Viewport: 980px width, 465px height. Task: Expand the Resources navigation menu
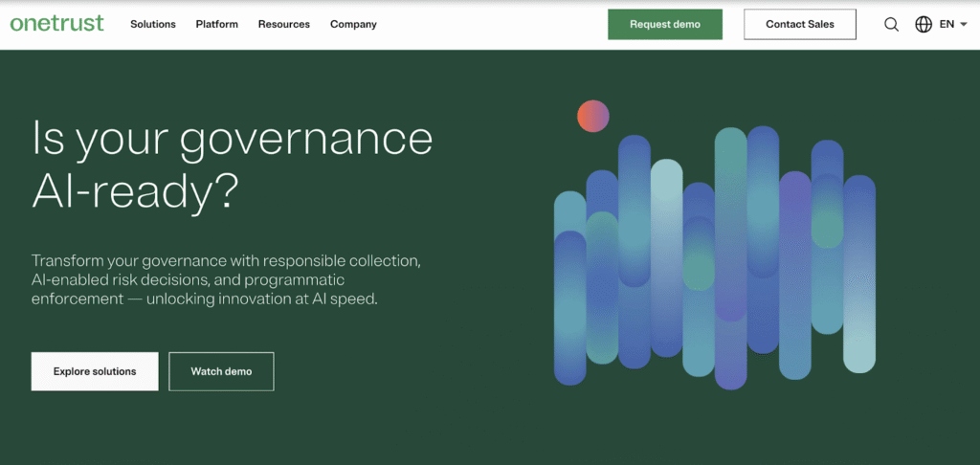pos(284,25)
